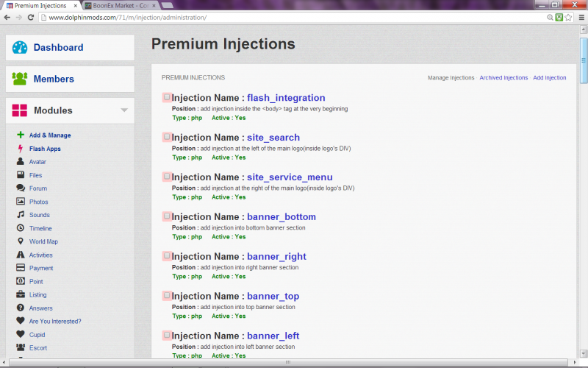
Task: Click the Are You Interested heart icon
Action: click(21, 321)
